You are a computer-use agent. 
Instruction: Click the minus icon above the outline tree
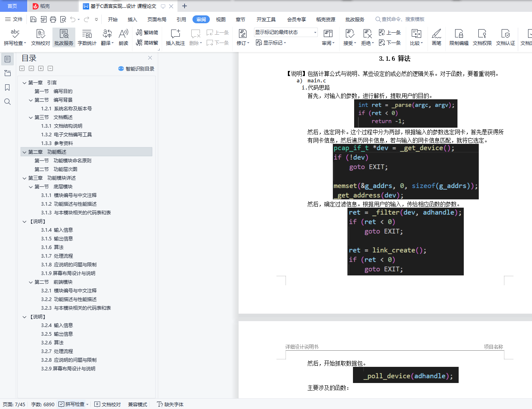coord(50,69)
